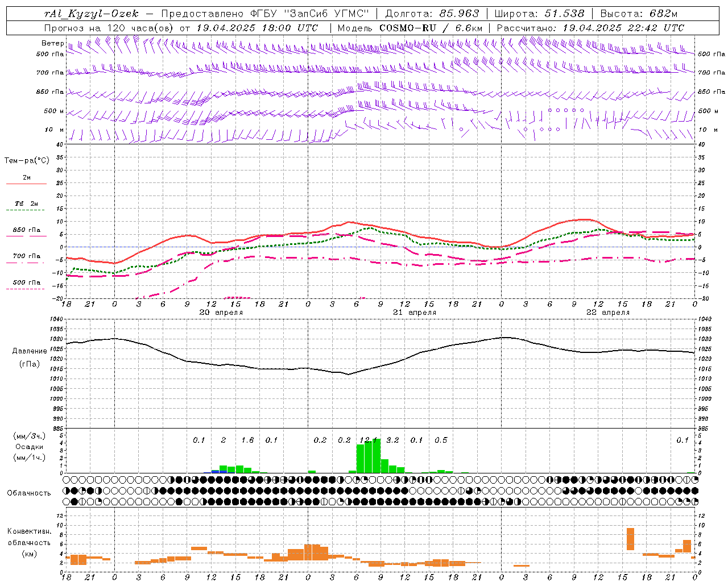Click the 22 апреля date label
The image size is (728, 582).
[x=608, y=313]
